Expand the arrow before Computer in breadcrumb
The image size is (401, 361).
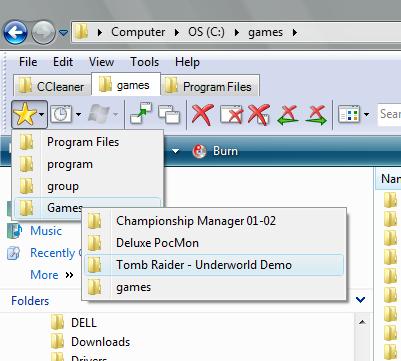click(100, 32)
